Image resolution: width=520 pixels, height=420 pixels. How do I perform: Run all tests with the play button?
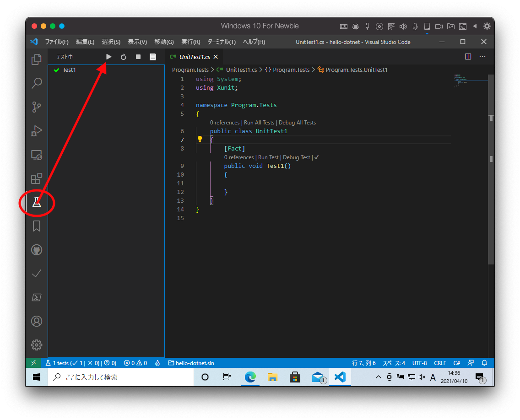[109, 57]
